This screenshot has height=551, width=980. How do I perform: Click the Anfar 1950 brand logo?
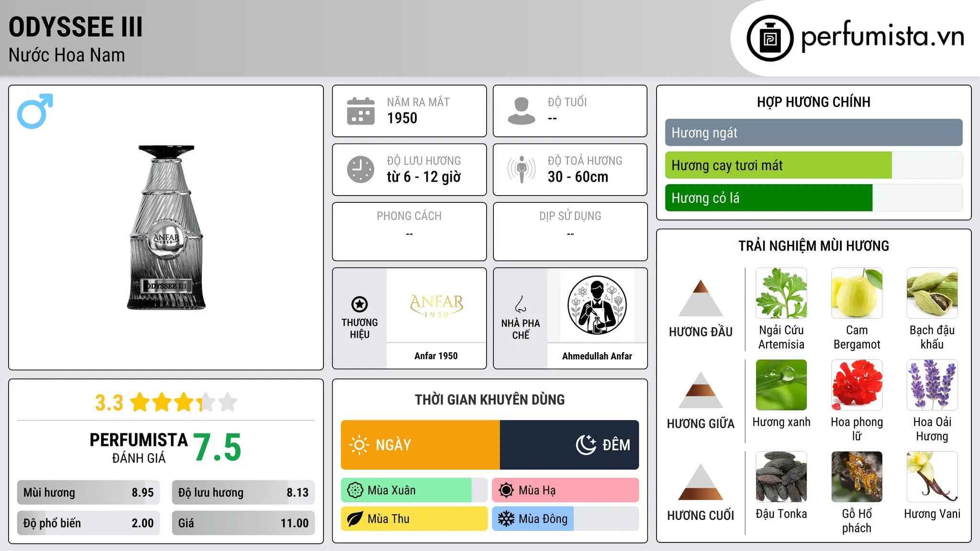point(436,305)
